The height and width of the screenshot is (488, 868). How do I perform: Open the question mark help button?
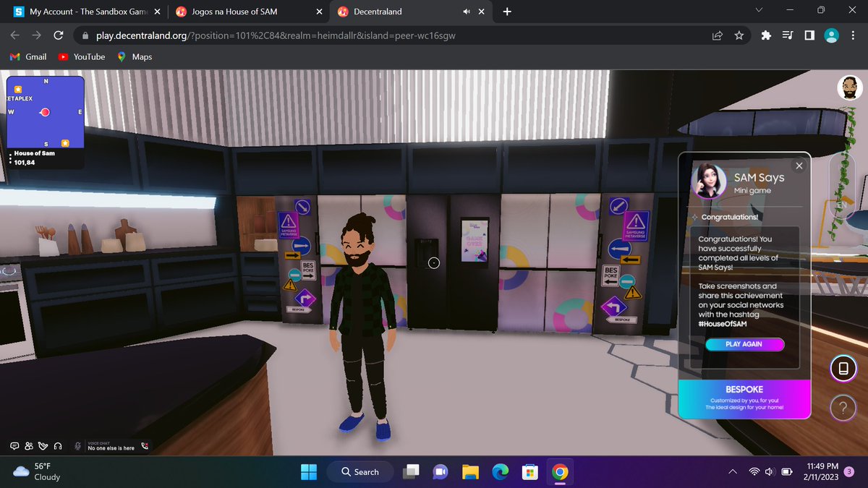[x=843, y=408]
